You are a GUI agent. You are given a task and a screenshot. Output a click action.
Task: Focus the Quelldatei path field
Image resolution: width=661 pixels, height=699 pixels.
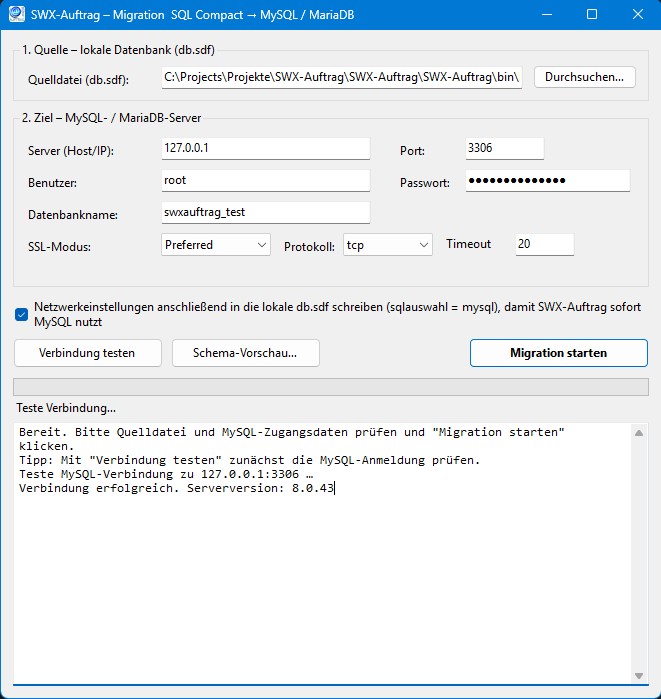pos(341,78)
